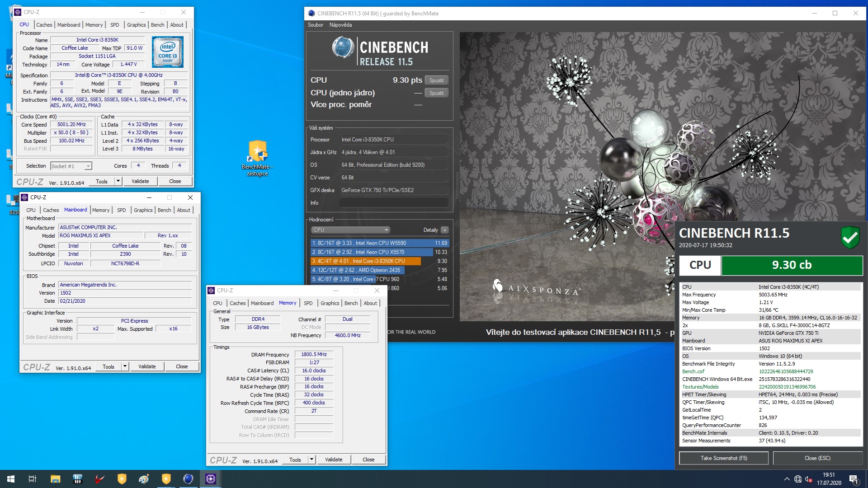Viewport: 868px width, 488px height.
Task: Open the Windows Start menu
Action: point(11,479)
